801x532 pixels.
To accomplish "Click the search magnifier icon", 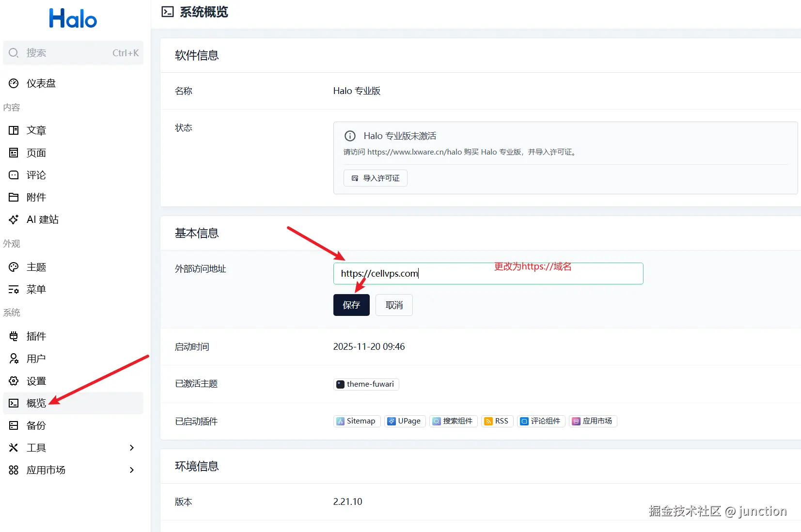I will tap(14, 53).
